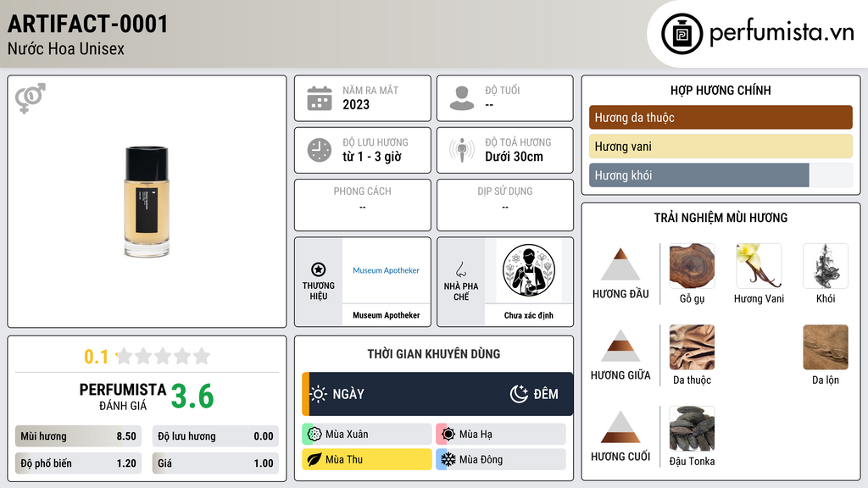This screenshot has height=488, width=868.
Task: Click the top notes pyramid icon
Action: pyautogui.click(x=620, y=264)
